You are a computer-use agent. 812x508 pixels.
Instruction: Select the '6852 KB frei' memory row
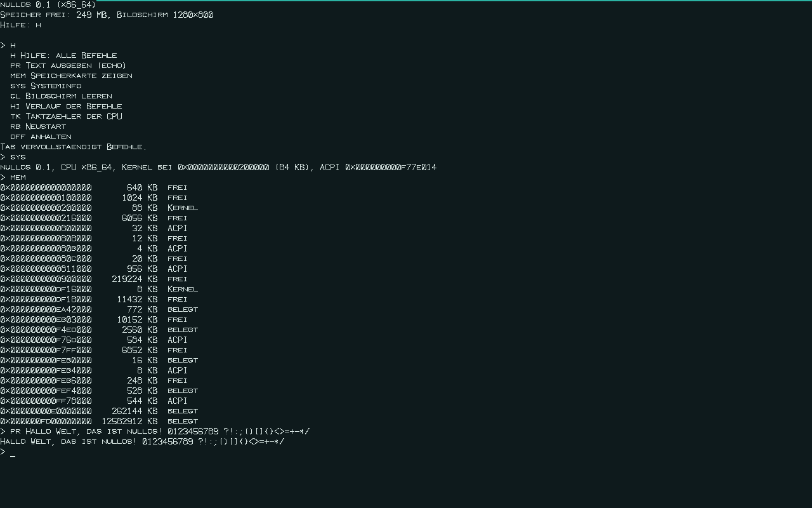tap(94, 350)
